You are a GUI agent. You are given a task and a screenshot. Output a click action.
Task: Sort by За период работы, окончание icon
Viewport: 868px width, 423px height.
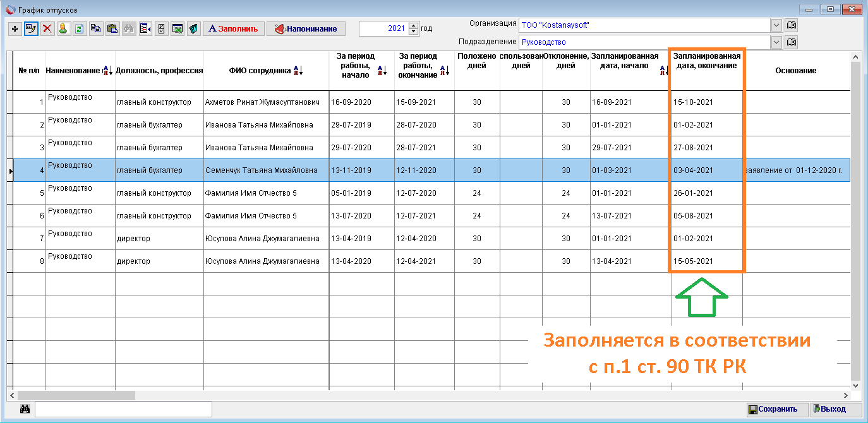tap(444, 71)
